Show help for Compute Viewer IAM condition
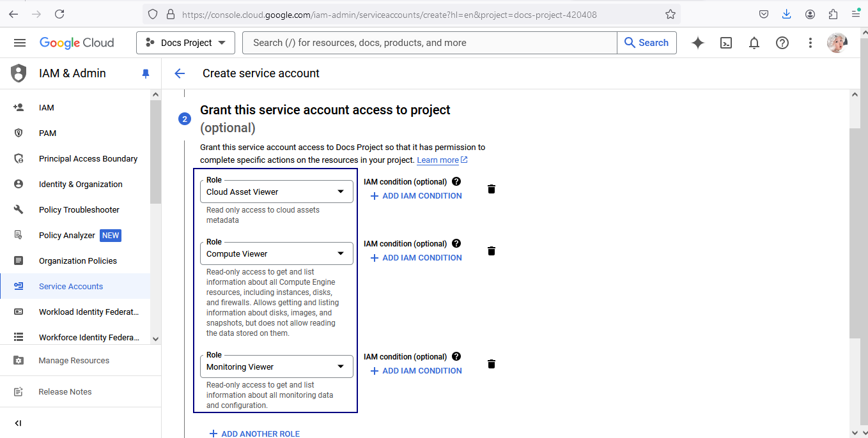 coord(456,243)
